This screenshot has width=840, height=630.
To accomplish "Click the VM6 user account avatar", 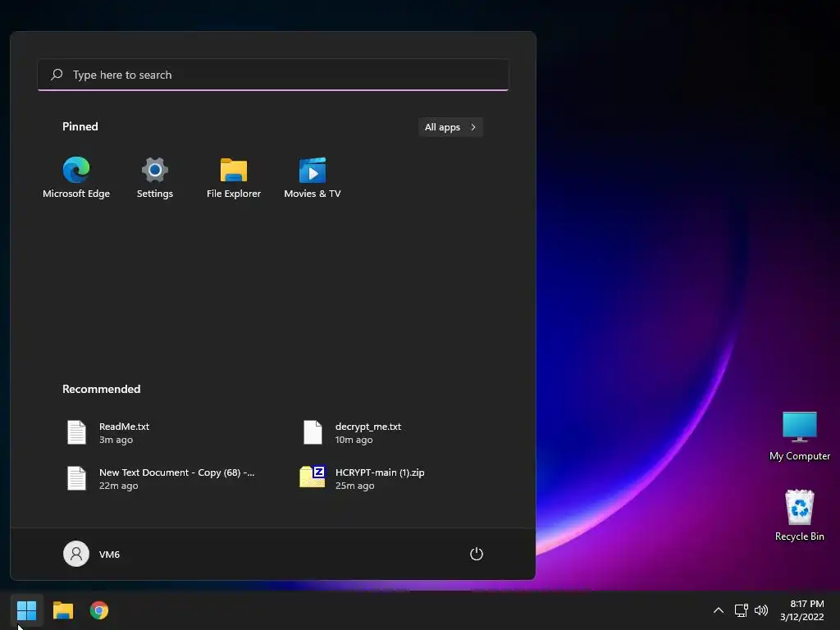I will point(76,554).
